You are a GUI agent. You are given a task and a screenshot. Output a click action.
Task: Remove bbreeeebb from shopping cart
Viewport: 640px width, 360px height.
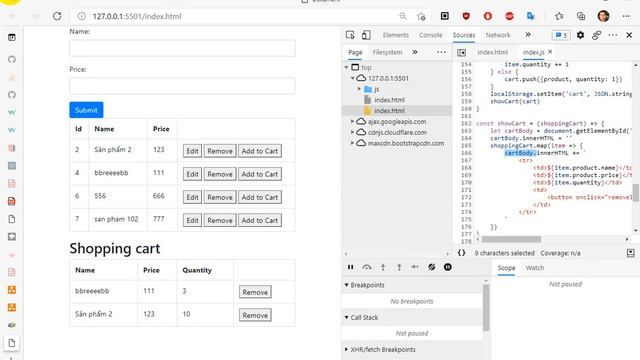pos(255,292)
